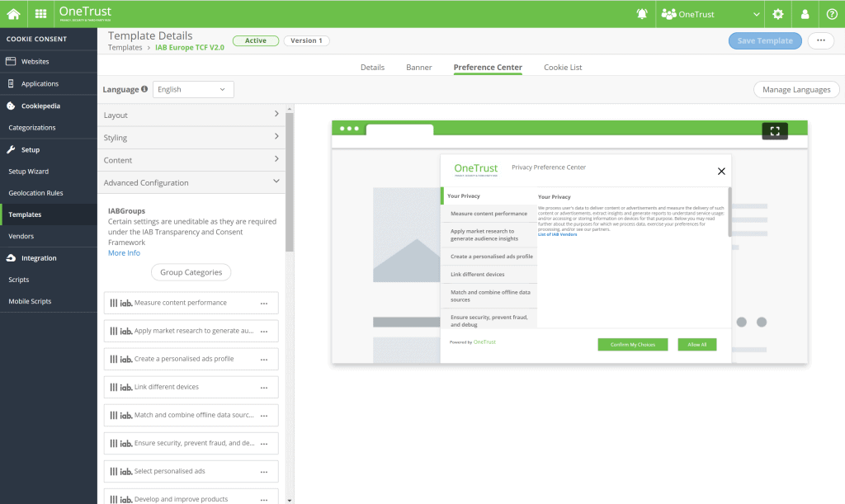Screen dimensions: 845x504
Task: Go to Categorizations
Action: click(49, 128)
